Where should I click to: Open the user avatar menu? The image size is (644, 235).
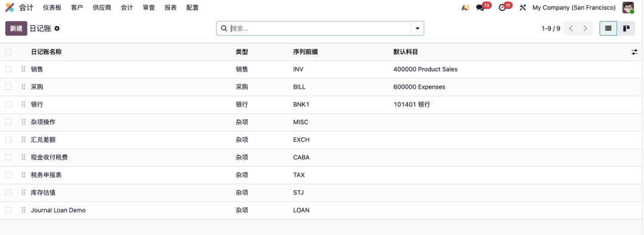pos(628,7)
